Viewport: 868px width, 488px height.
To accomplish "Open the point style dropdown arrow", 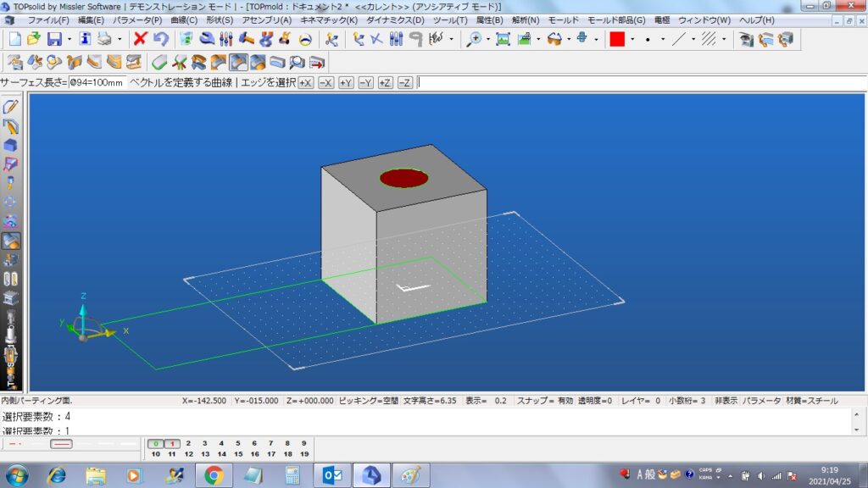I will click(663, 39).
